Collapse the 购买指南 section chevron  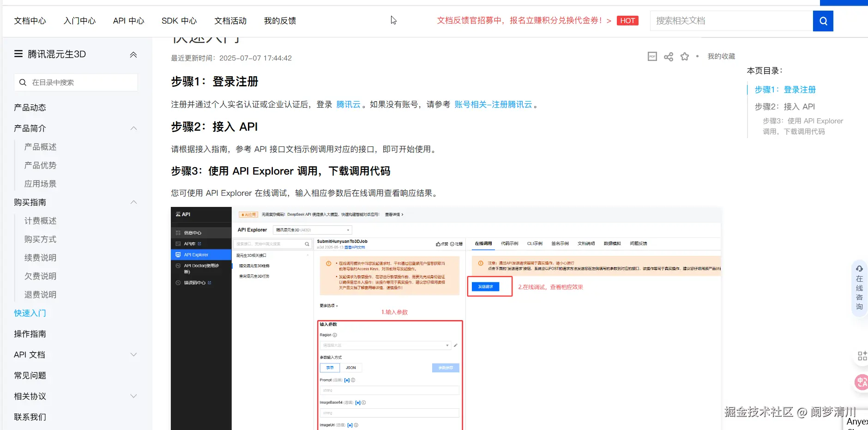[133, 202]
